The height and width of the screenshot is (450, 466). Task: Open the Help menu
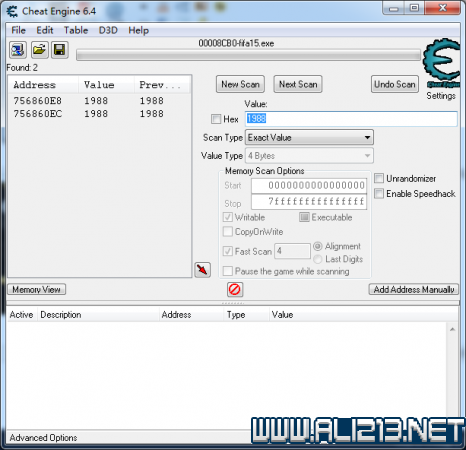coord(139,30)
